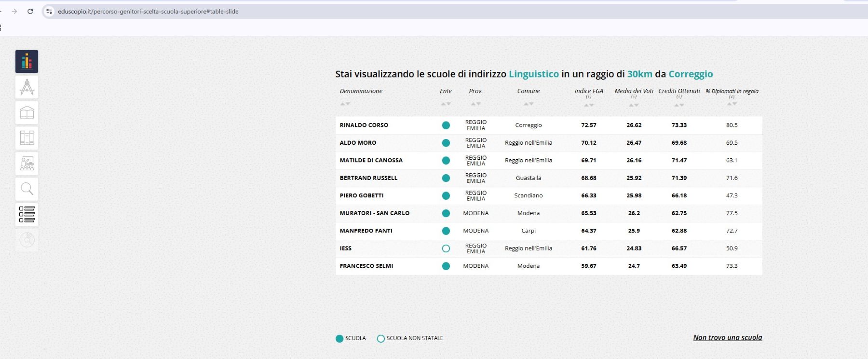
Task: Select the checklist list view sidebar icon
Action: click(x=27, y=214)
